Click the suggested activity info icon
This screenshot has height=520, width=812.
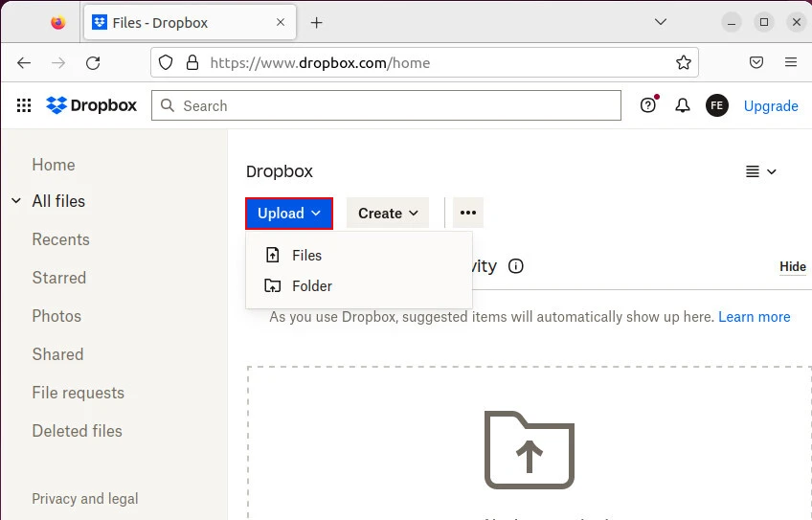click(x=516, y=266)
